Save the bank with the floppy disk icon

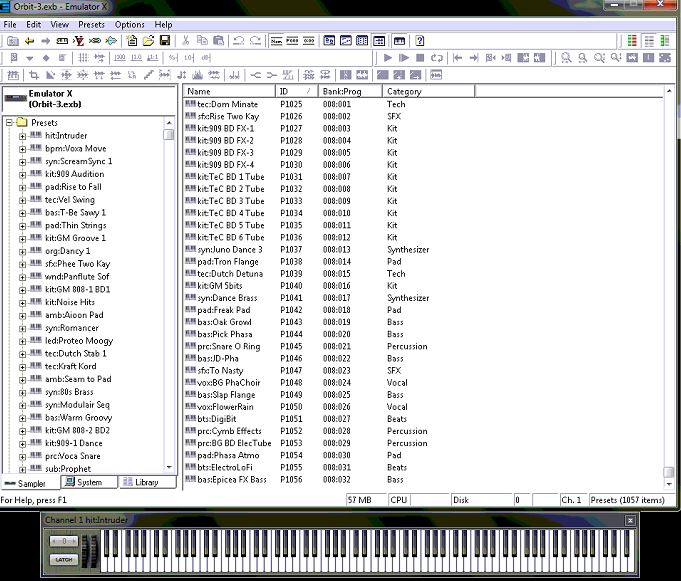165,41
